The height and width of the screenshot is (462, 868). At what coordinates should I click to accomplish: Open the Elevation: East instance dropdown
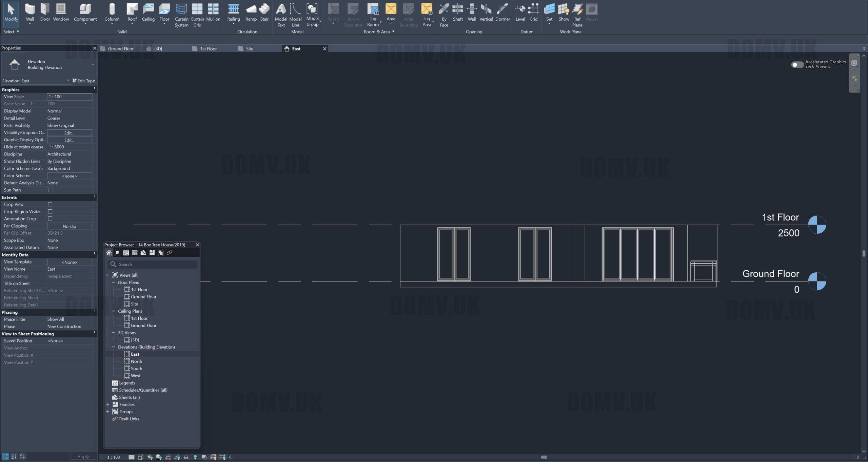pyautogui.click(x=68, y=81)
